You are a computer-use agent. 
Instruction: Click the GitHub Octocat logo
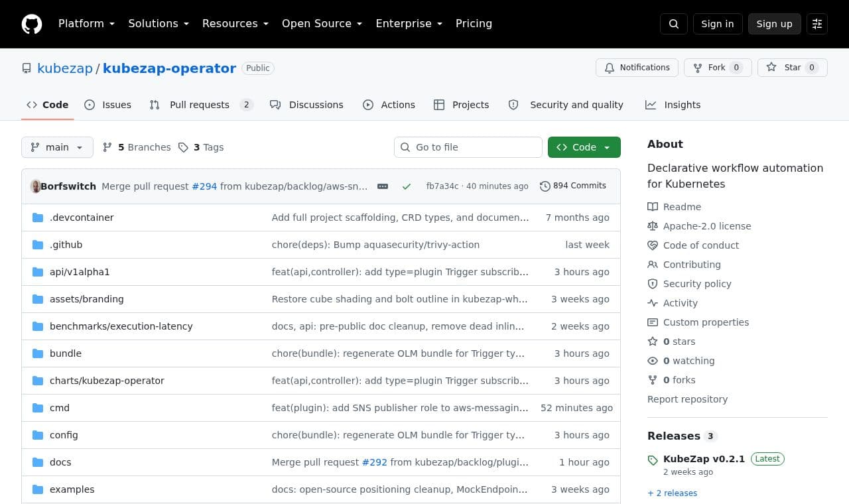coord(32,24)
